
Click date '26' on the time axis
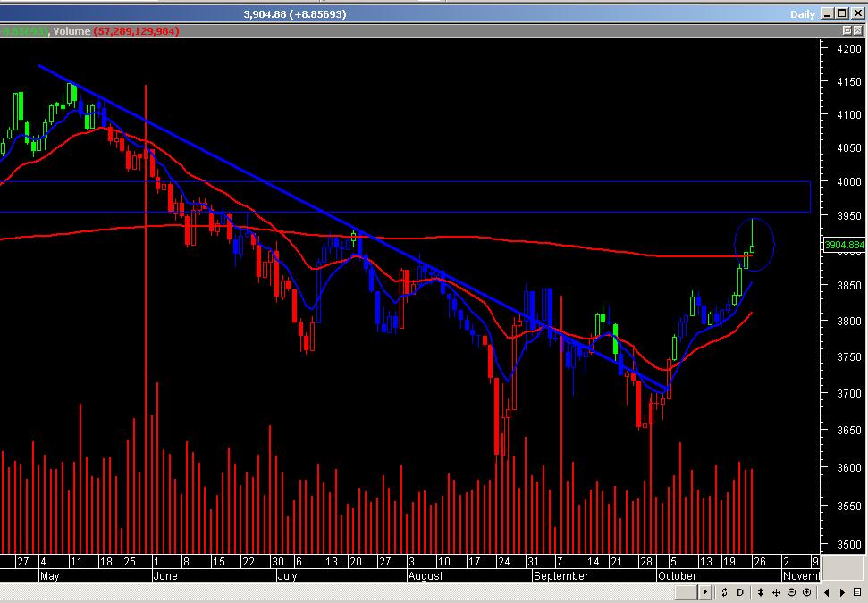tap(759, 562)
